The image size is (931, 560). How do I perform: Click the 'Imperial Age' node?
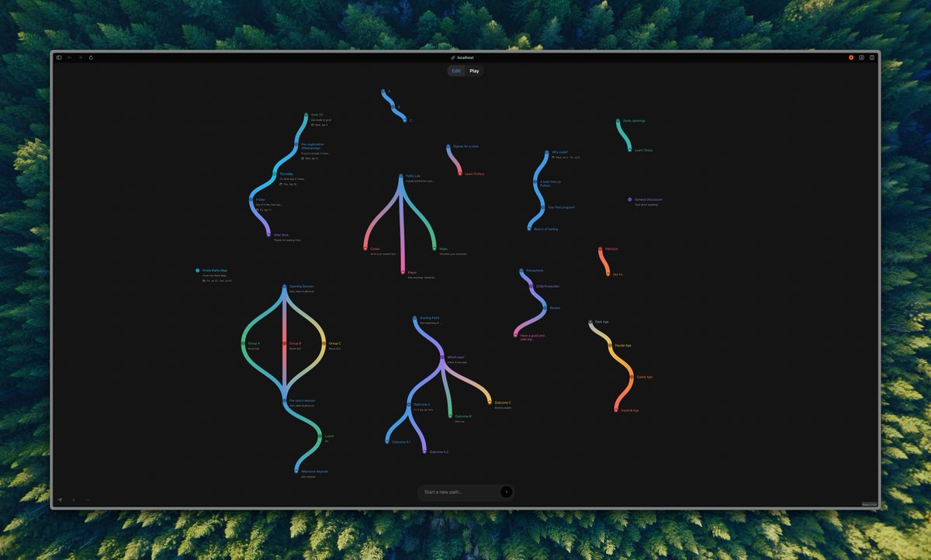(x=617, y=410)
